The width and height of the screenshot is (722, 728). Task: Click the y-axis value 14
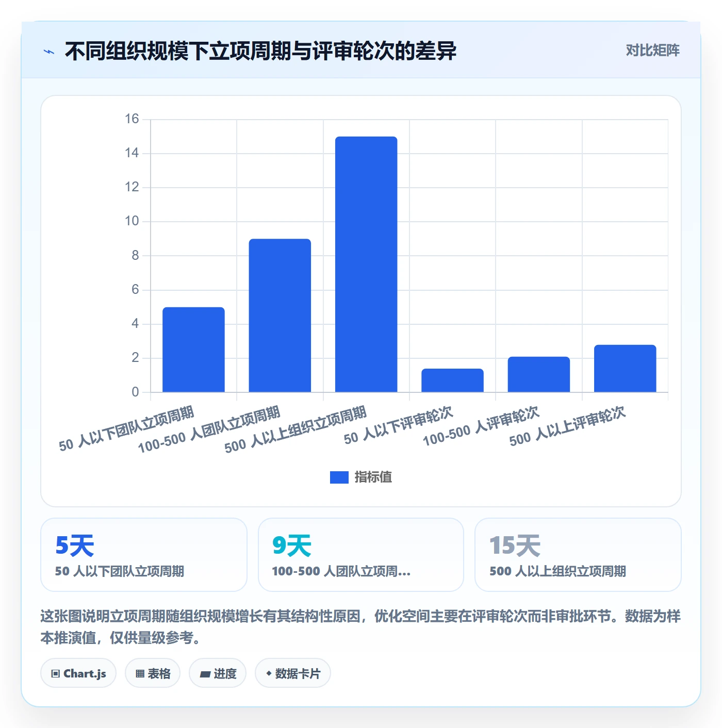132,153
